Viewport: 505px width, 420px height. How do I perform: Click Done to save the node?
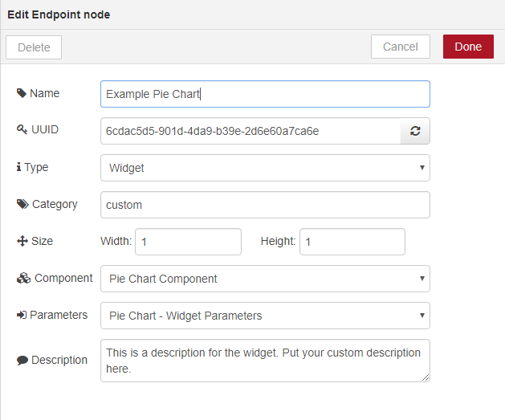468,47
